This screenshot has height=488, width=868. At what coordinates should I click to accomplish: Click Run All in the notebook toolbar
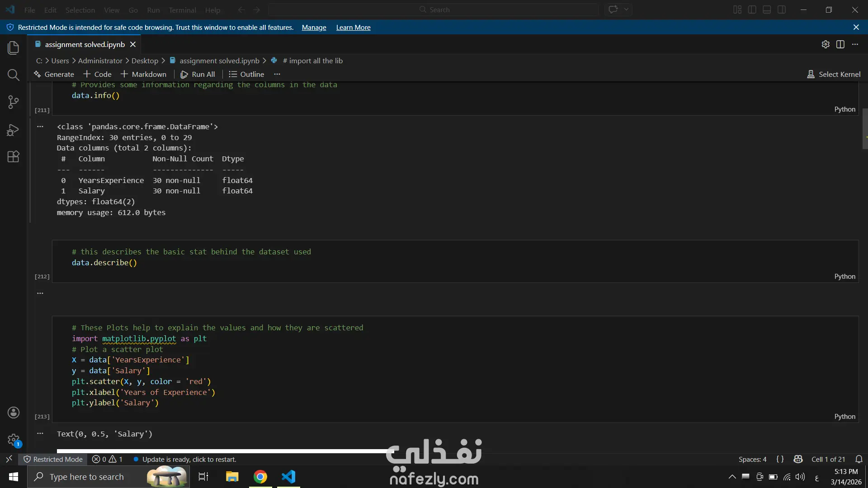point(198,74)
